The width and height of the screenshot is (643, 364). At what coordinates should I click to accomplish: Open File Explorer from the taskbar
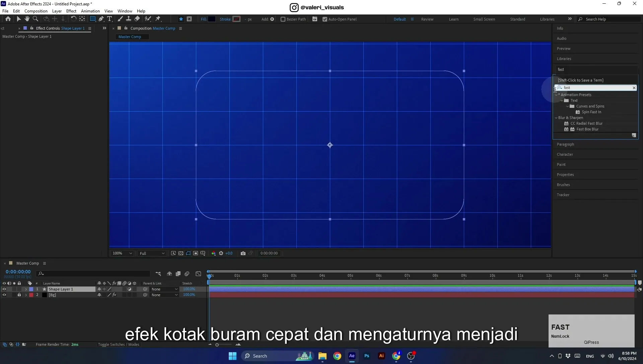click(323, 356)
